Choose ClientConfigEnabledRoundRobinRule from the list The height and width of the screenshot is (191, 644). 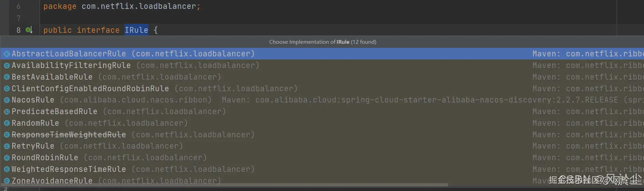pos(90,88)
